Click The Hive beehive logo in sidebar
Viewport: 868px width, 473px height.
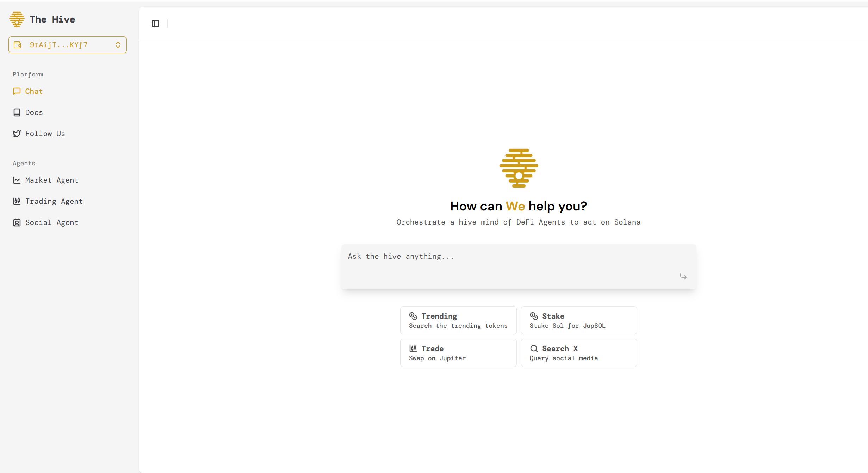(x=17, y=19)
